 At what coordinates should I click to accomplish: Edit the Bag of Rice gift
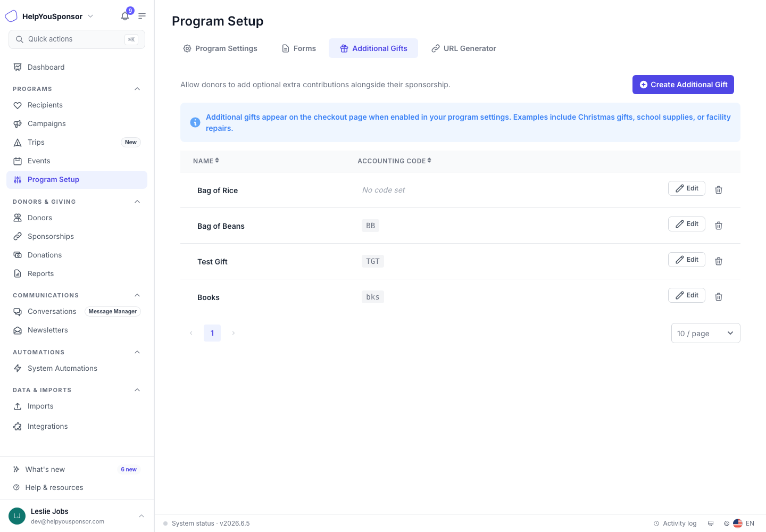687,188
